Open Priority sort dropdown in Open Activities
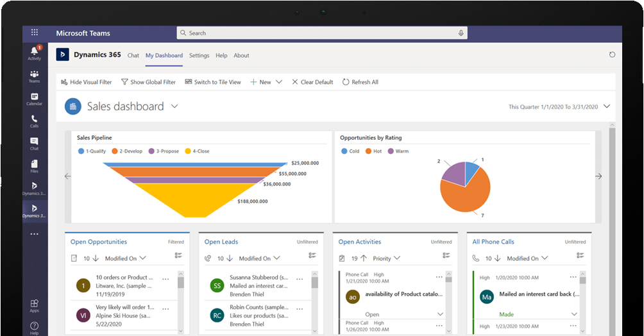644x336 pixels. coord(386,258)
